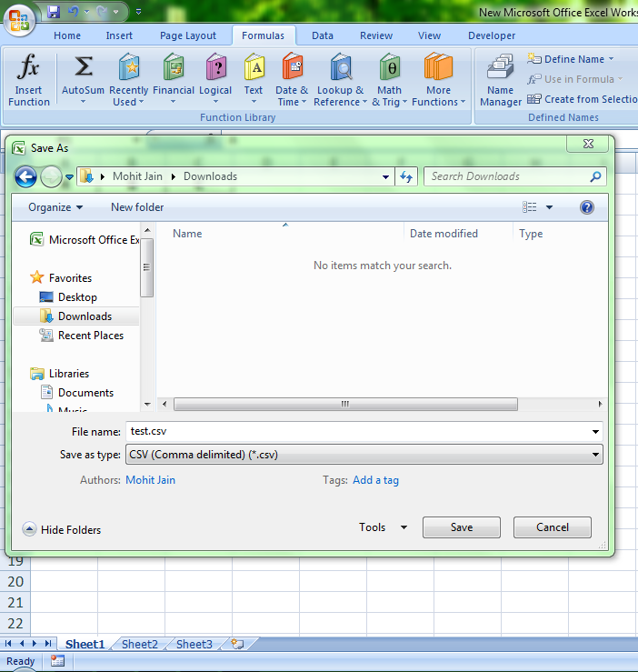Click the File name text field
The height and width of the screenshot is (672, 638).
[364, 431]
